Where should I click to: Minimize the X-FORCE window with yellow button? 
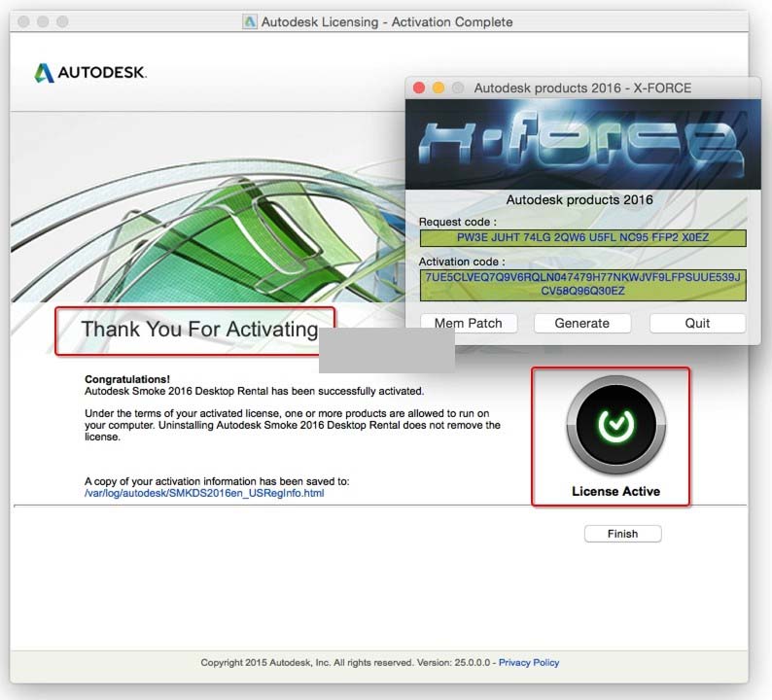(x=439, y=88)
